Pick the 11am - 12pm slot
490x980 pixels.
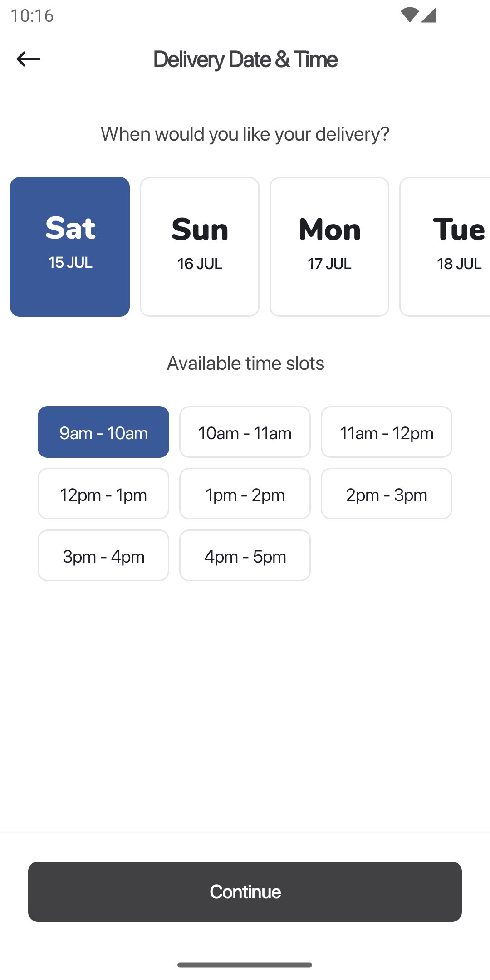coord(387,432)
